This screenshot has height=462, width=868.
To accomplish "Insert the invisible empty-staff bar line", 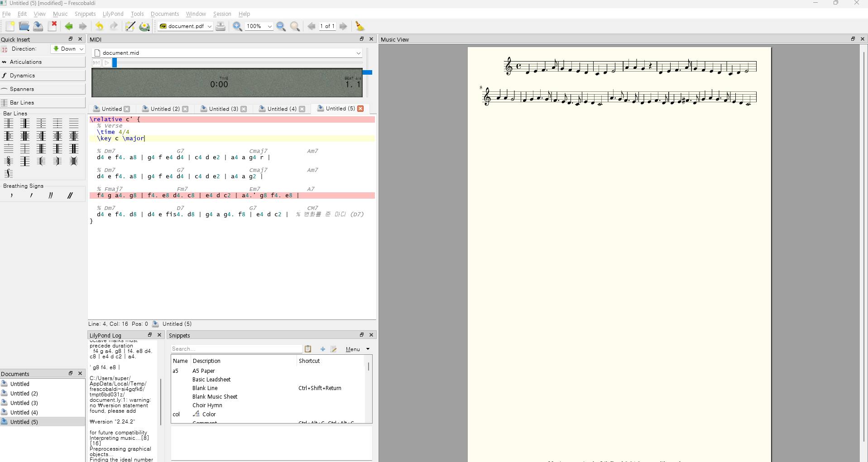I will click(x=74, y=123).
